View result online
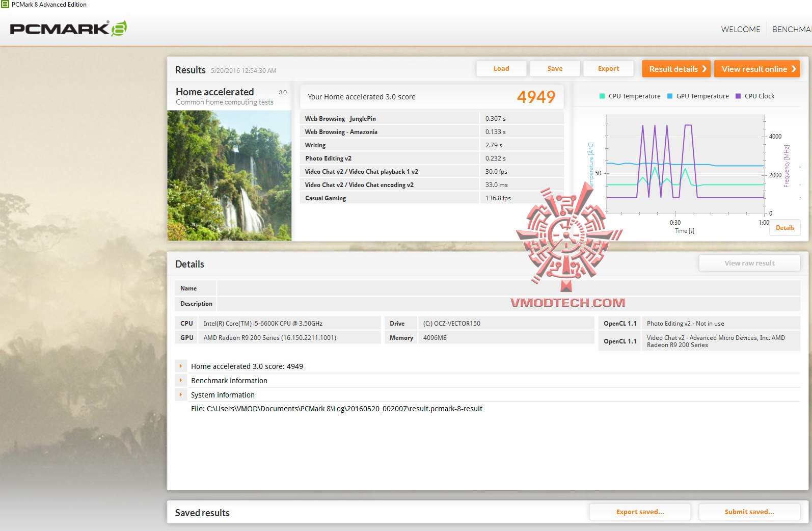 757,69
